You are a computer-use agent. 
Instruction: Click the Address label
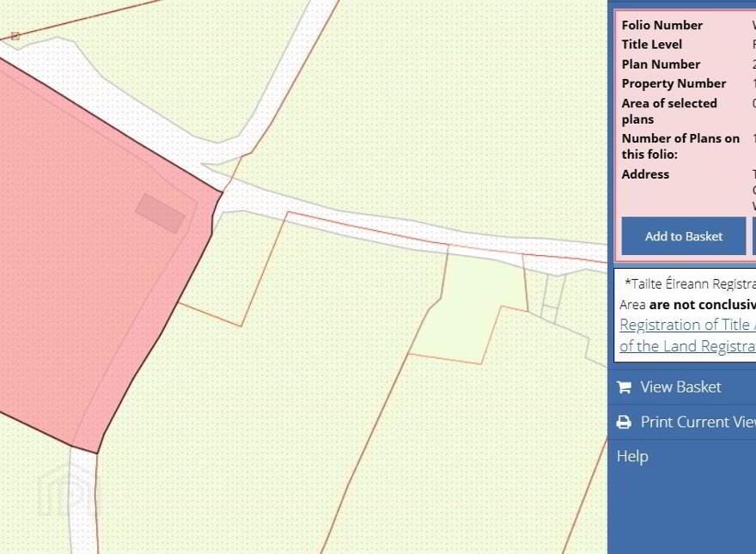coord(645,174)
